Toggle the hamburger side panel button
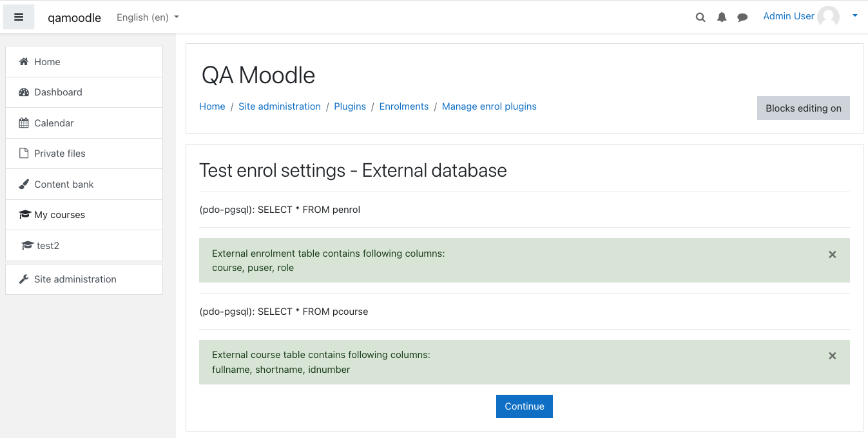 [19, 17]
